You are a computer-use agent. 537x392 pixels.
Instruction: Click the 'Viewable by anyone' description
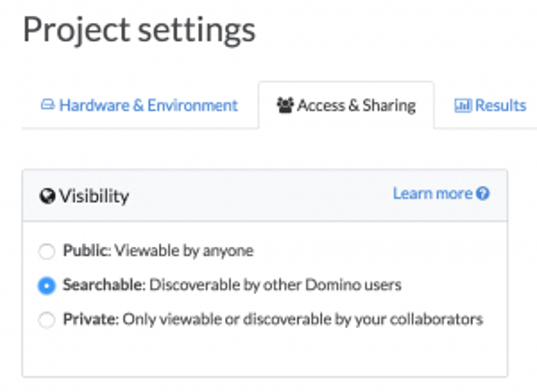184,250
